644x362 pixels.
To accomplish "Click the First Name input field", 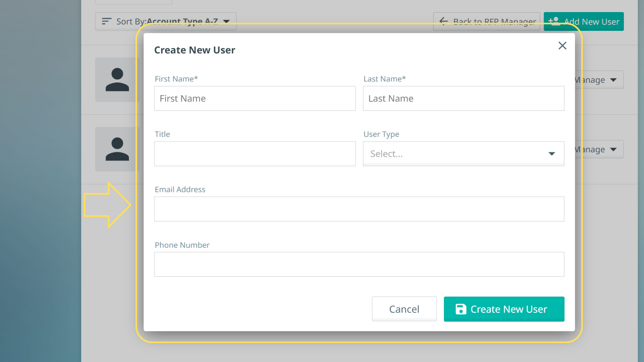I will click(255, 99).
